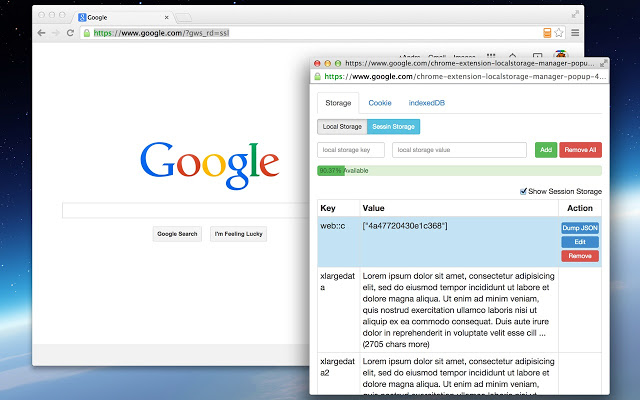The height and width of the screenshot is (400, 640).
Task: Switch to the Cookie tab
Action: [x=380, y=103]
